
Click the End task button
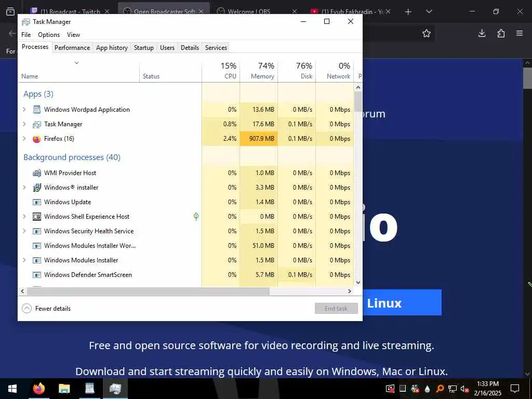pos(336,309)
